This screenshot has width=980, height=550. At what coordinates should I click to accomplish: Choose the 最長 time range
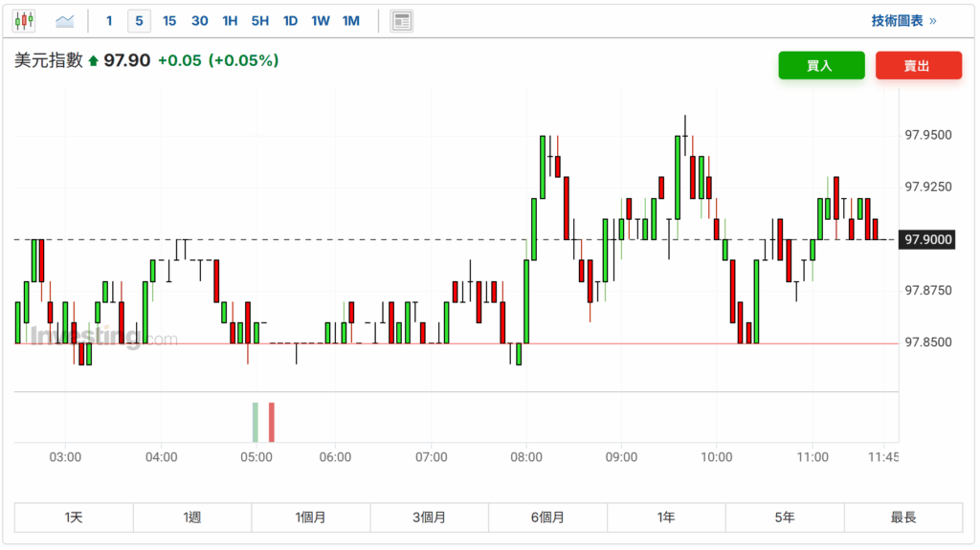(903, 517)
